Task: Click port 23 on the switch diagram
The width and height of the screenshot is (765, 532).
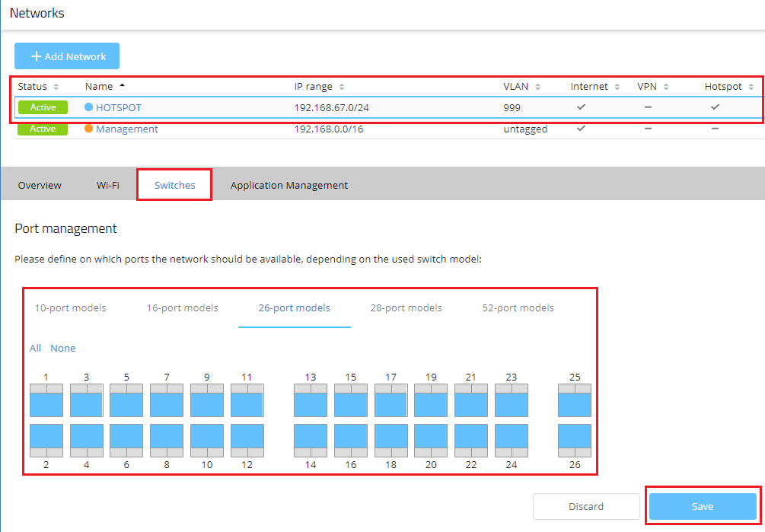Action: [512, 400]
